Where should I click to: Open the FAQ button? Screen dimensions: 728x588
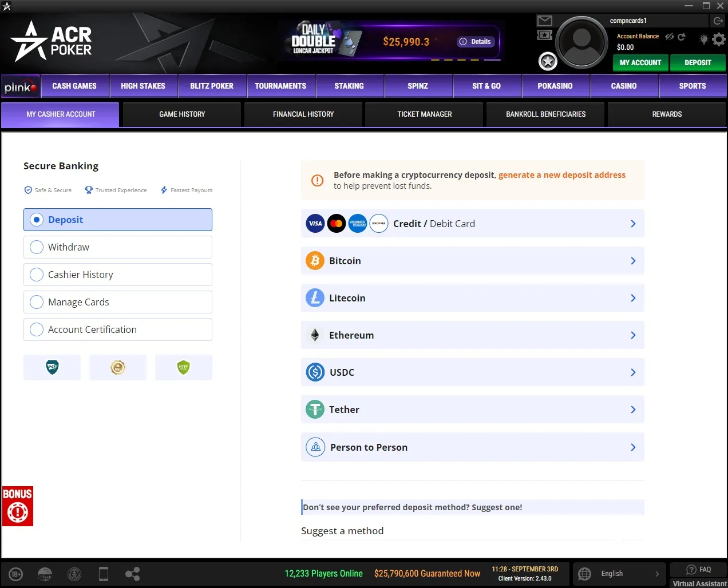click(x=698, y=570)
